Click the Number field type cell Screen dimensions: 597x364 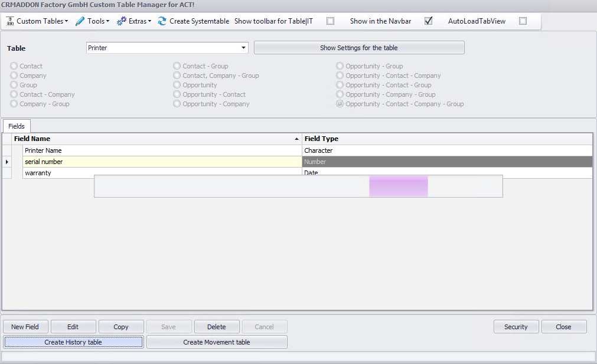point(447,162)
